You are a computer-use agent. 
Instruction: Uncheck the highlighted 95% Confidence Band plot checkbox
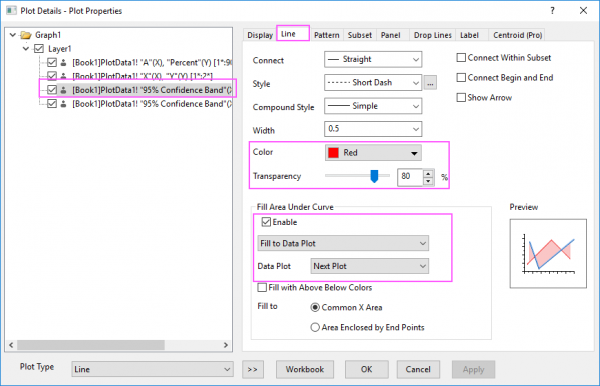point(52,90)
